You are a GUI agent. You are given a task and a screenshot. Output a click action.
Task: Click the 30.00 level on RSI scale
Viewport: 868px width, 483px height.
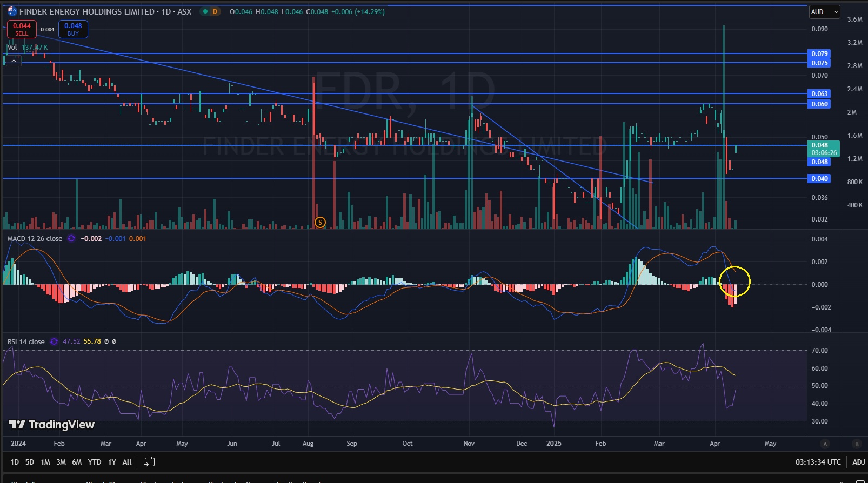(x=819, y=421)
